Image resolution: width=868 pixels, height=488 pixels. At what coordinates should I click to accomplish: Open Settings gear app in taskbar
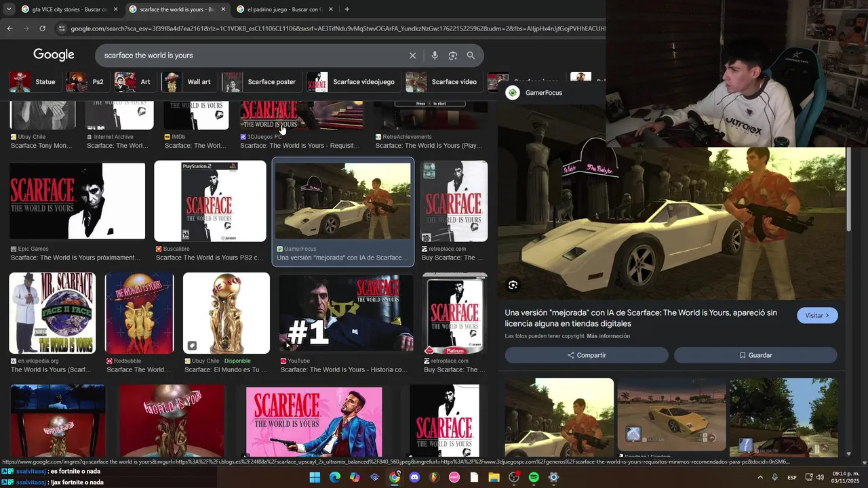[x=553, y=477]
